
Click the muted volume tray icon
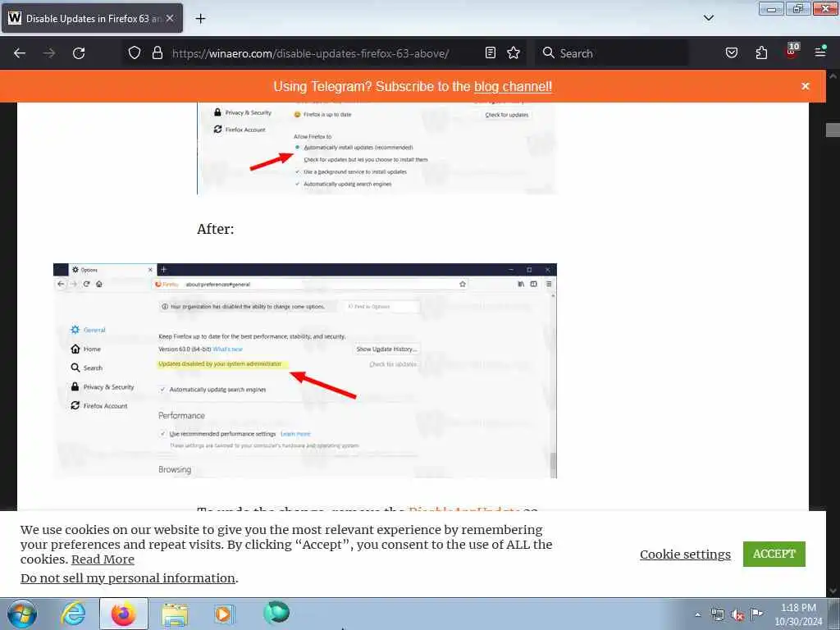point(737,615)
